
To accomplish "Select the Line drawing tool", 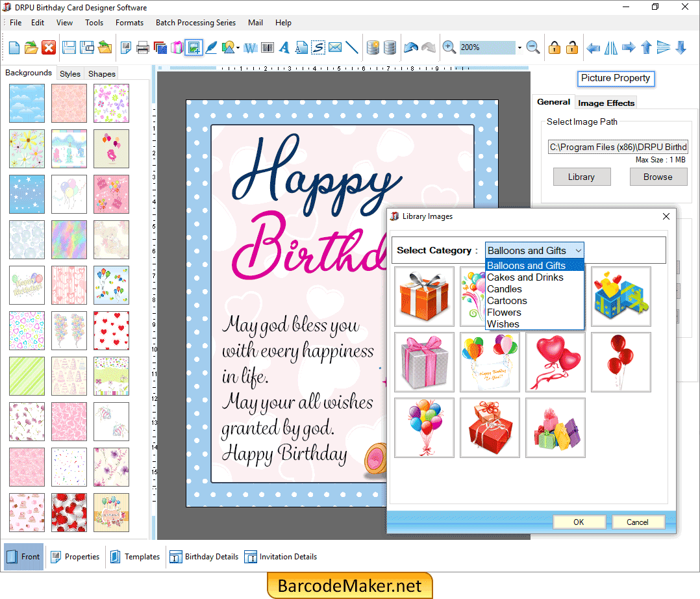I will pos(352,47).
